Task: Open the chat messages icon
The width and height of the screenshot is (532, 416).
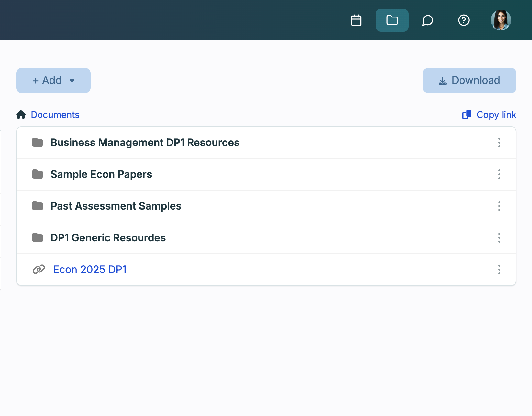Action: coord(427,20)
